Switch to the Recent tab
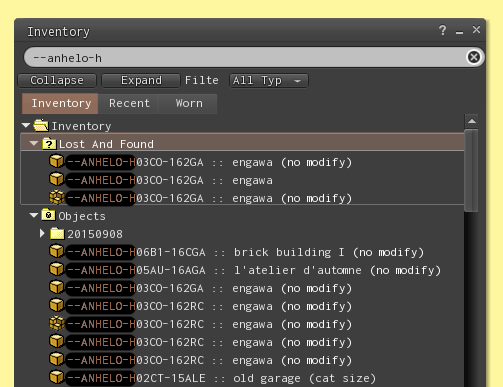This screenshot has height=387, width=503. click(129, 103)
